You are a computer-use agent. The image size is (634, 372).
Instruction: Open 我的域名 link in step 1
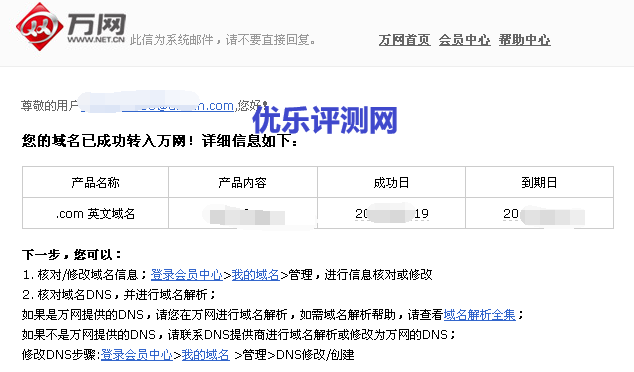click(256, 275)
